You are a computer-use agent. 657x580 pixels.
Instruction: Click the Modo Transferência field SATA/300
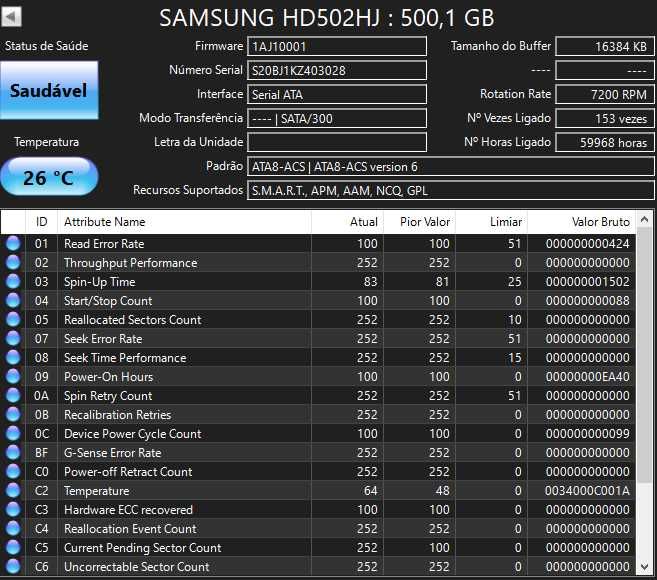coord(337,118)
